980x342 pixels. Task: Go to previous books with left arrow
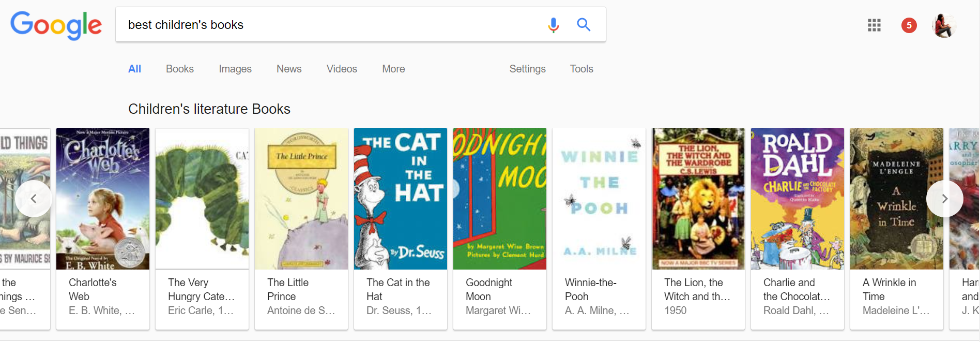(34, 199)
